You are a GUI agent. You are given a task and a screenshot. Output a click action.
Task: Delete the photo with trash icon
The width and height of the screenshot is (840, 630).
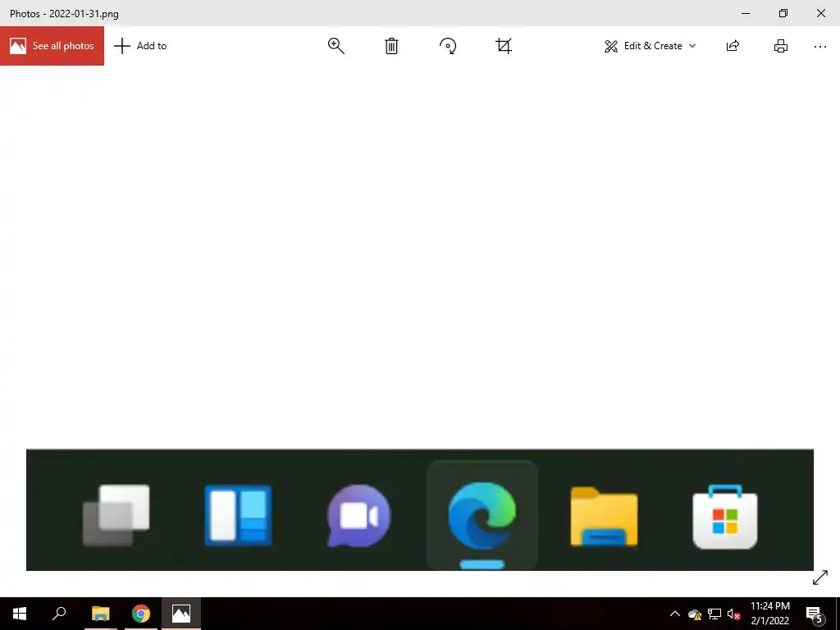391,46
